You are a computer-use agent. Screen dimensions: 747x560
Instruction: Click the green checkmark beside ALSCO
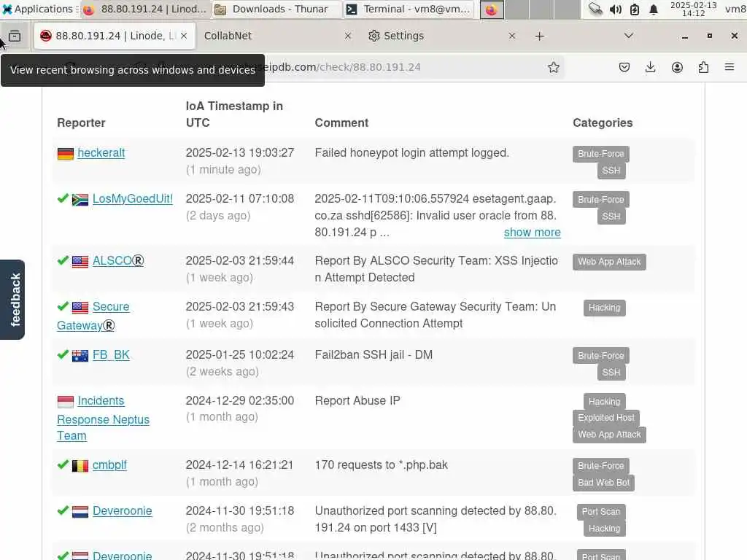63,260
